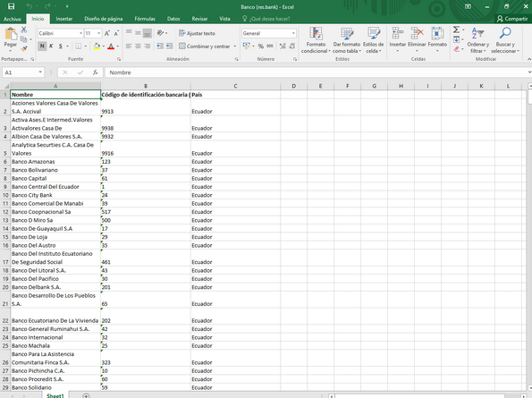Open the Calibri font name dropdown
The width and height of the screenshot is (532, 398).
point(80,33)
